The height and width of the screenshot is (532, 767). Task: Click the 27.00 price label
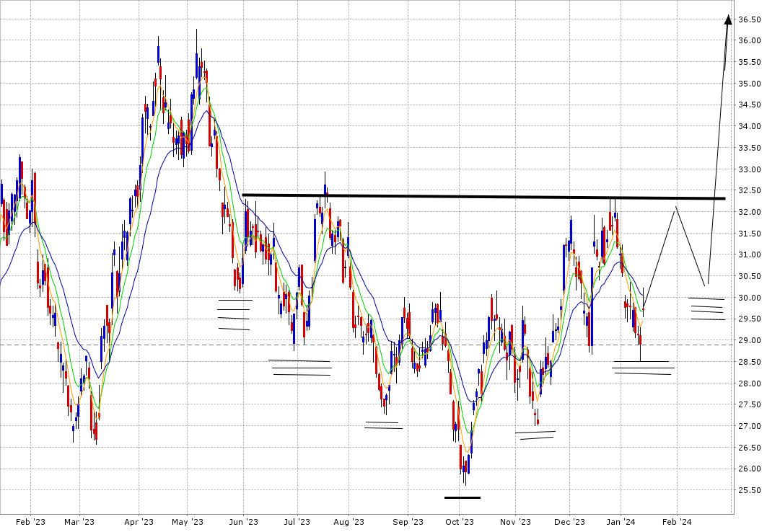click(750, 426)
